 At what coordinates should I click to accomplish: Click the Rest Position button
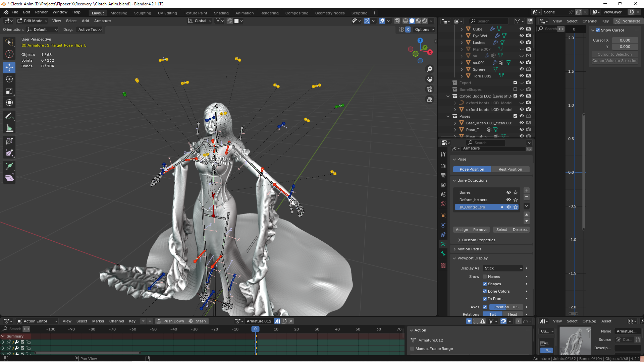tap(510, 169)
